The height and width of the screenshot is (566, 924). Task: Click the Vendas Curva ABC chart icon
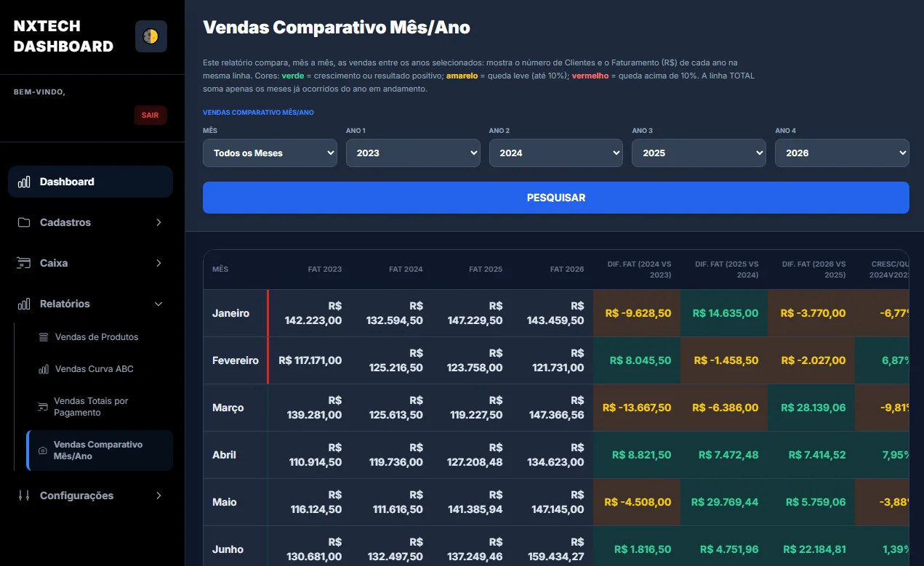pyautogui.click(x=44, y=369)
